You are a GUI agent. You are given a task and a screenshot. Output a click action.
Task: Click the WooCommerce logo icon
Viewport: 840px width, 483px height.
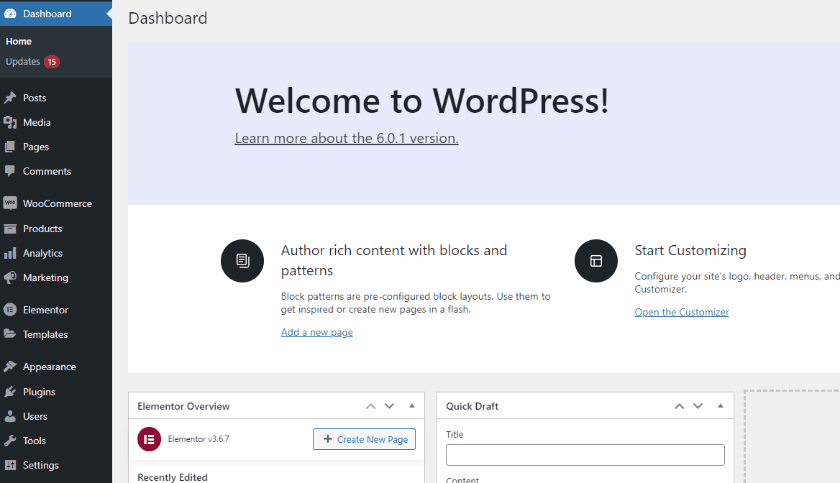[x=10, y=203]
